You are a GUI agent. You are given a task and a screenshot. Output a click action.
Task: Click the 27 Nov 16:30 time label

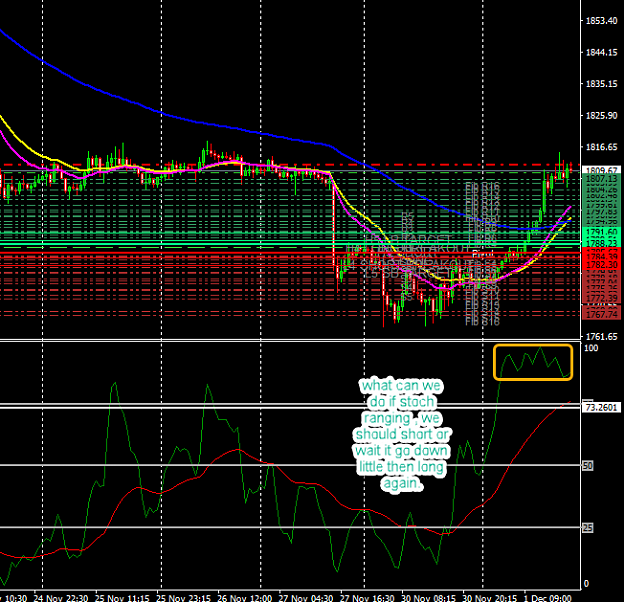tap(367, 598)
